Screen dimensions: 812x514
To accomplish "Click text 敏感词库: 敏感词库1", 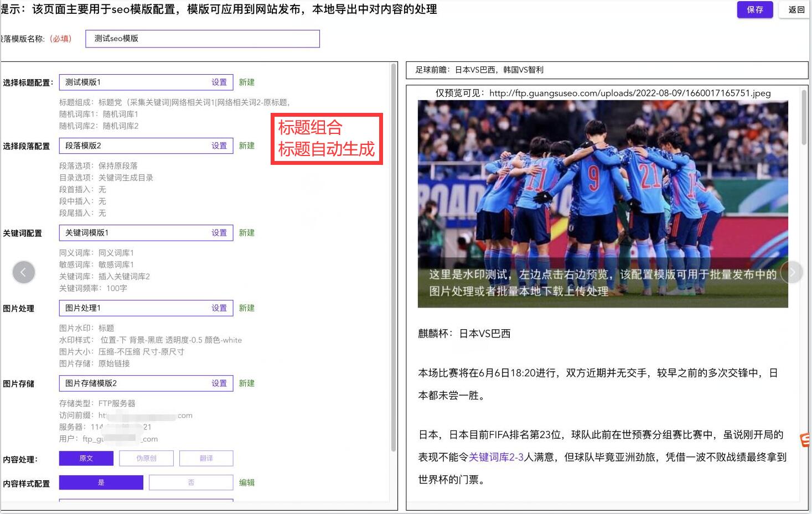I will (x=96, y=264).
